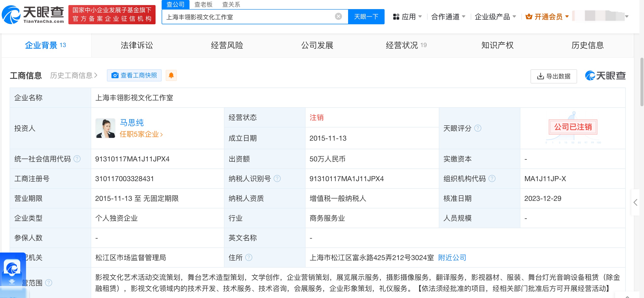Open the 开通会员 membership menu
The width and height of the screenshot is (644, 298).
547,17
